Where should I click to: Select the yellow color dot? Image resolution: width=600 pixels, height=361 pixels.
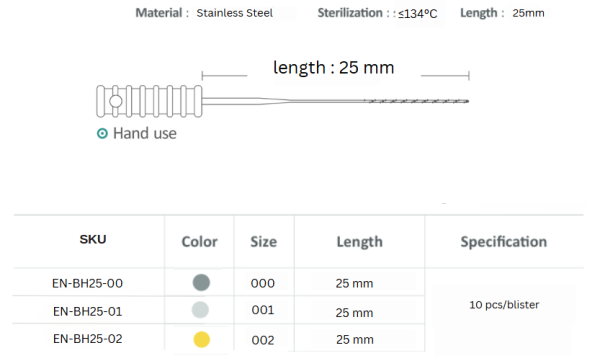pos(202,339)
